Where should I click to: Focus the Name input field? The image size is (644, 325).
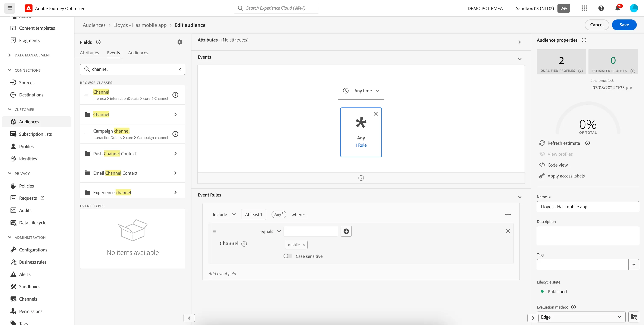coord(588,207)
